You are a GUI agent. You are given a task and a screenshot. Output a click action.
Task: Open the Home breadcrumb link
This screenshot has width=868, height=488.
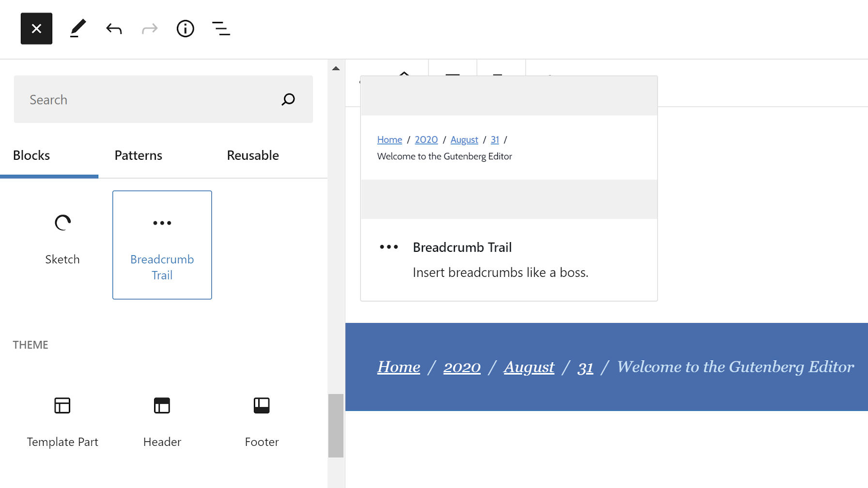[389, 139]
